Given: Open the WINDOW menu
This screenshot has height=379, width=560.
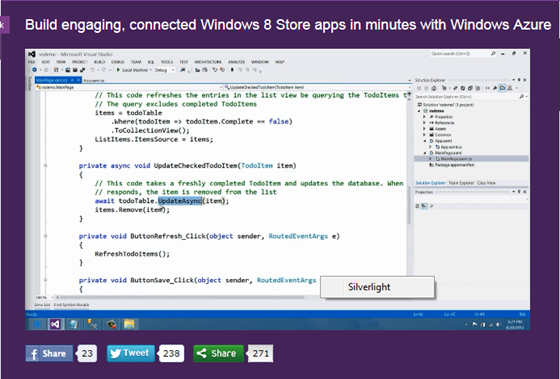Looking at the screenshot, I should tap(260, 62).
